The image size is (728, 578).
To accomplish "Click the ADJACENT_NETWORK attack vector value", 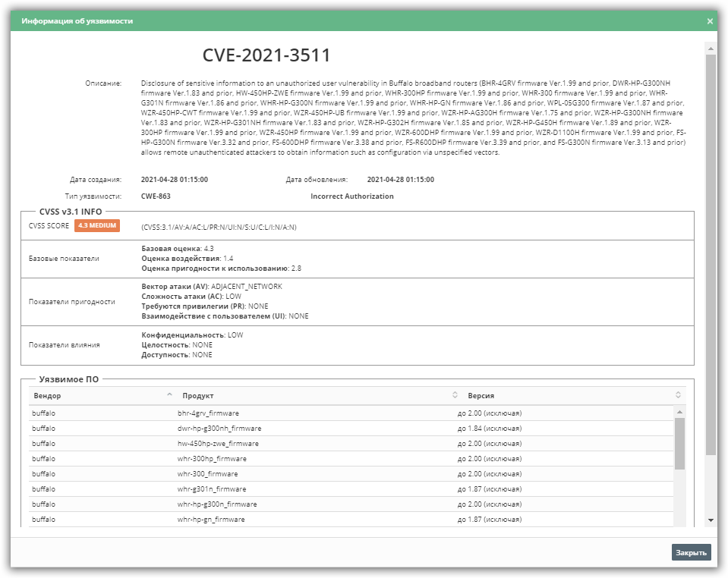I will pos(247,287).
